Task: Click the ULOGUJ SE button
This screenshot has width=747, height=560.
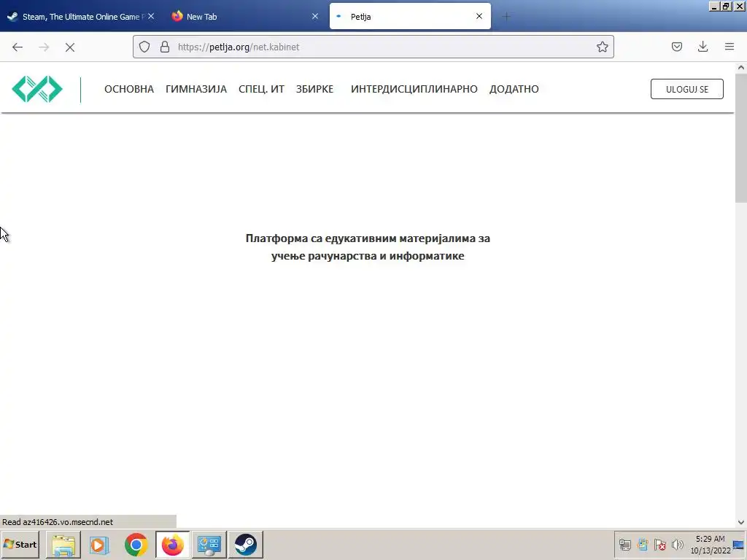Action: point(687,89)
